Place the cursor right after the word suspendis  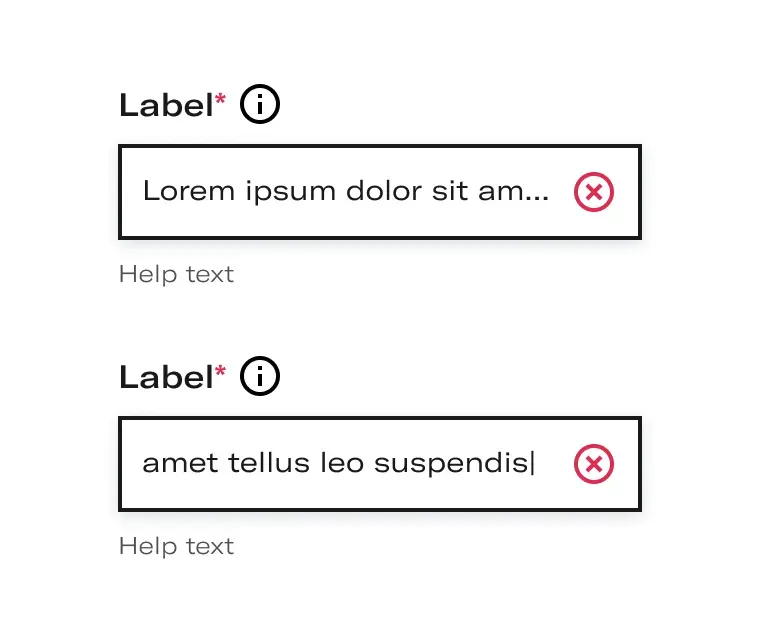click(533, 463)
